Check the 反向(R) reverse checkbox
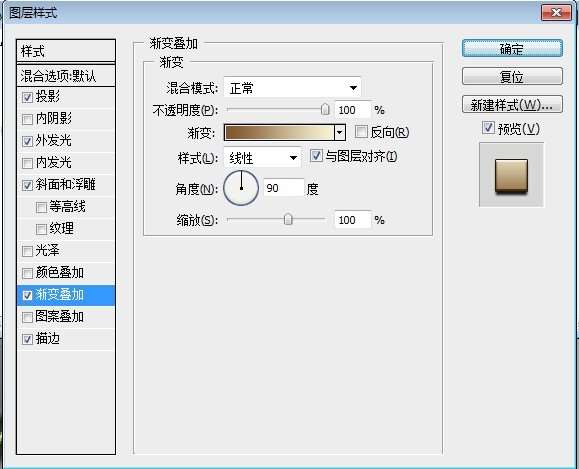The height and width of the screenshot is (469, 579). coord(361,131)
